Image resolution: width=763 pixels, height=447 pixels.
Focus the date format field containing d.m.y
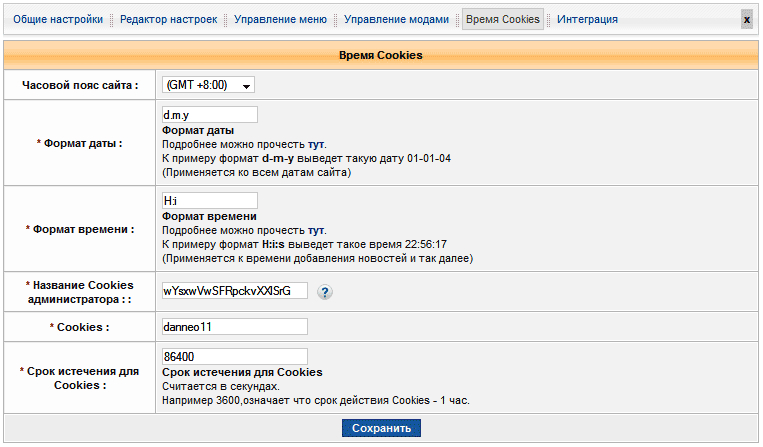pos(209,115)
